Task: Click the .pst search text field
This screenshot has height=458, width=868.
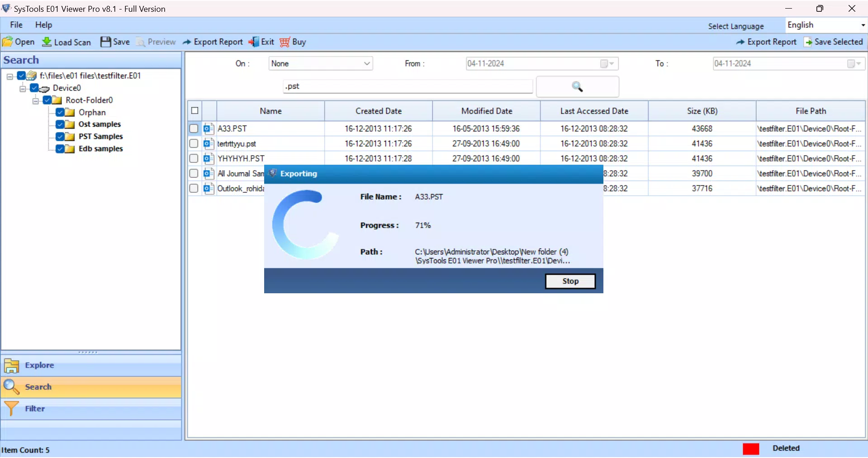Action: (x=408, y=86)
